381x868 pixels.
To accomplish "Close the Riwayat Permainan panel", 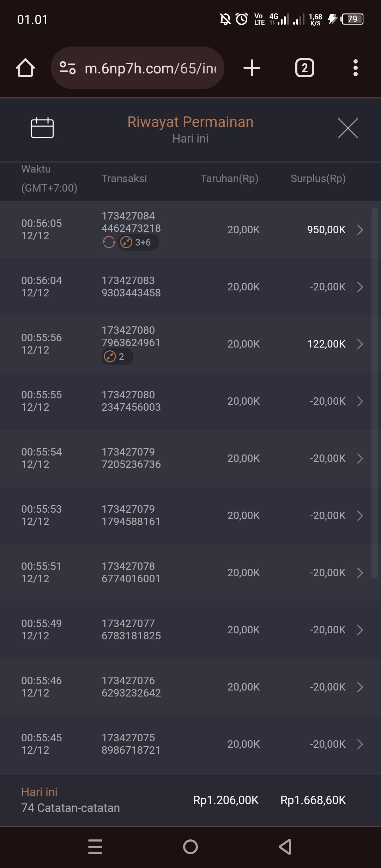I will (x=348, y=128).
